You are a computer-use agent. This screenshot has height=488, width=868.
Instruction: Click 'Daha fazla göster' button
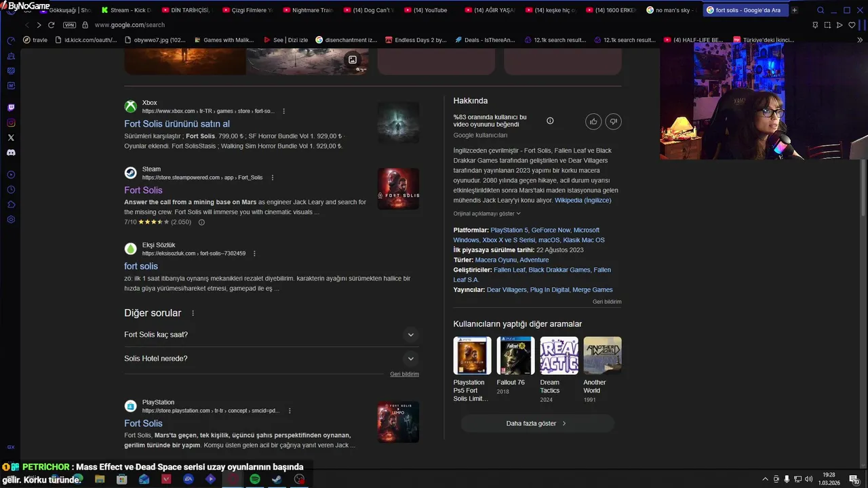click(537, 424)
